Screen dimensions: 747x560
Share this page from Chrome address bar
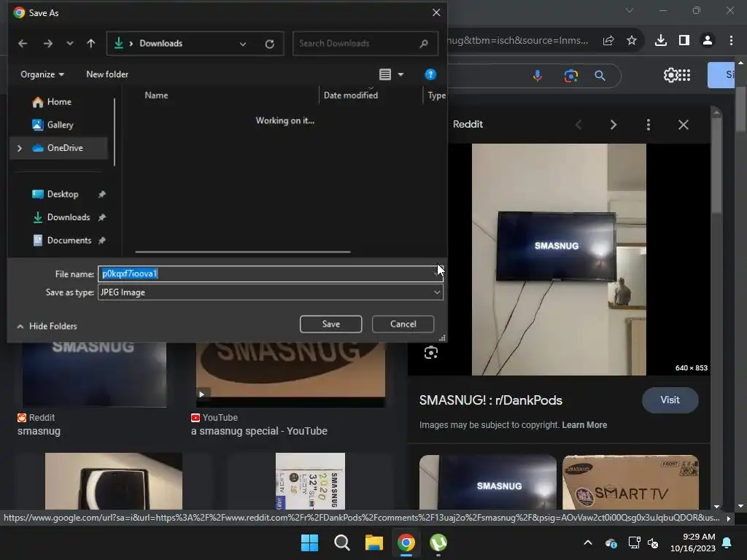(x=608, y=41)
